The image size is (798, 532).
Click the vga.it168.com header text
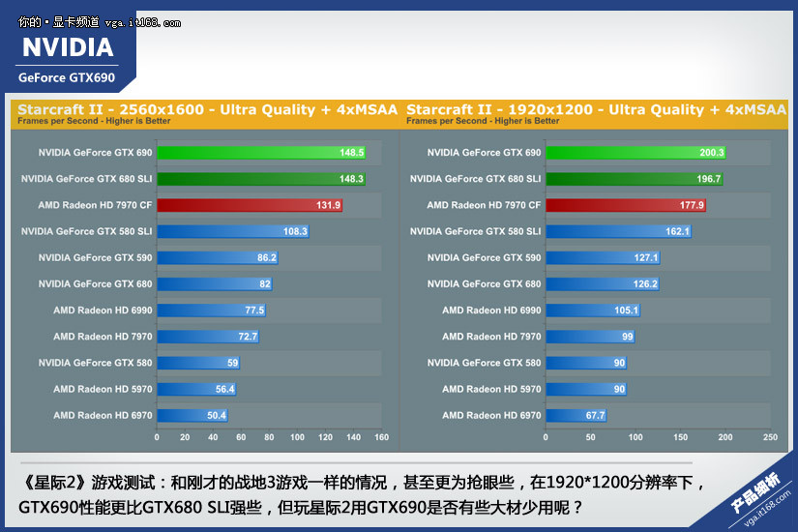[x=142, y=23]
